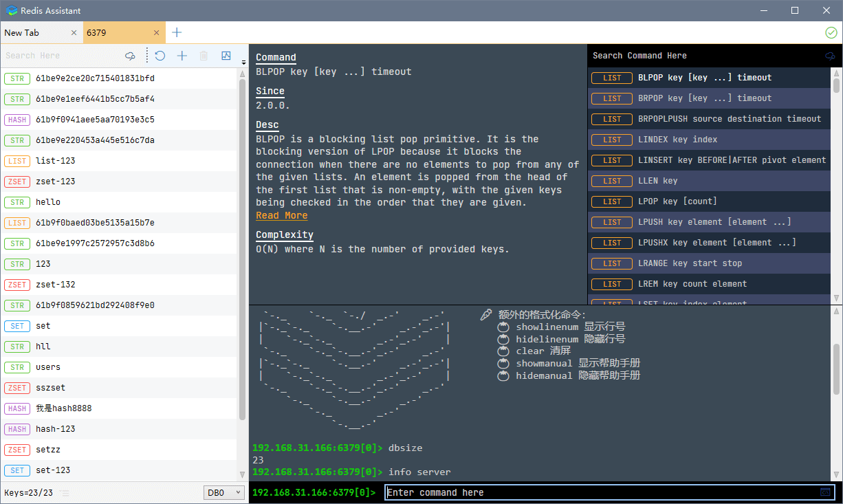Click the bullet icon before hidemanual
Viewport: 843px width, 504px height.
pyautogui.click(x=503, y=375)
